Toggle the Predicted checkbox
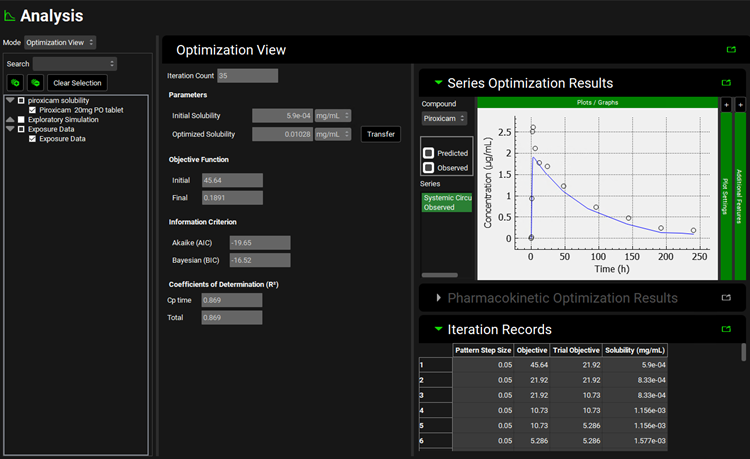The image size is (750, 459). (429, 153)
